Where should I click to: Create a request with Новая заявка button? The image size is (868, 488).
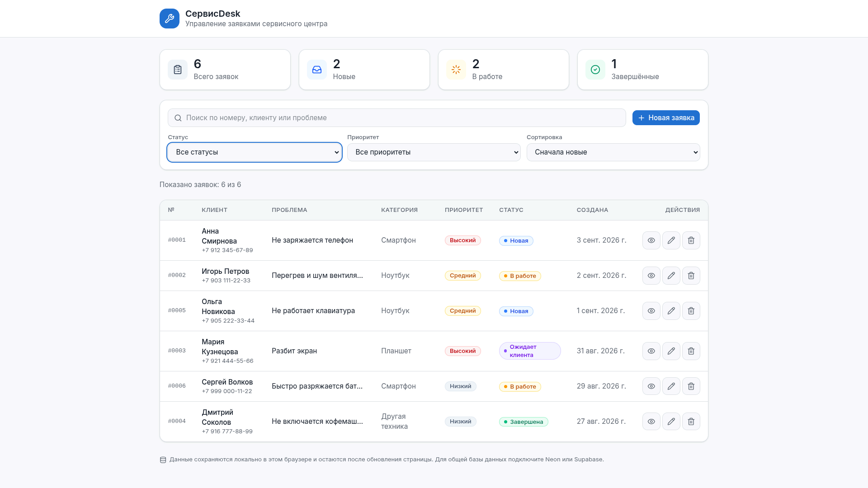pyautogui.click(x=666, y=118)
